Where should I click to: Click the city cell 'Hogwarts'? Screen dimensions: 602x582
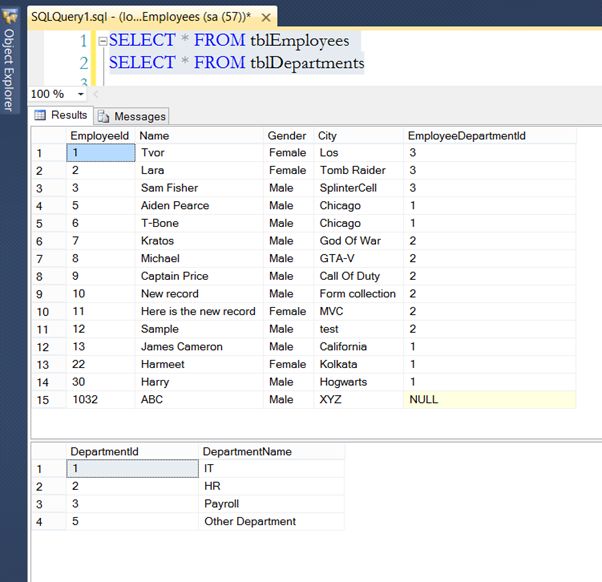tap(358, 382)
